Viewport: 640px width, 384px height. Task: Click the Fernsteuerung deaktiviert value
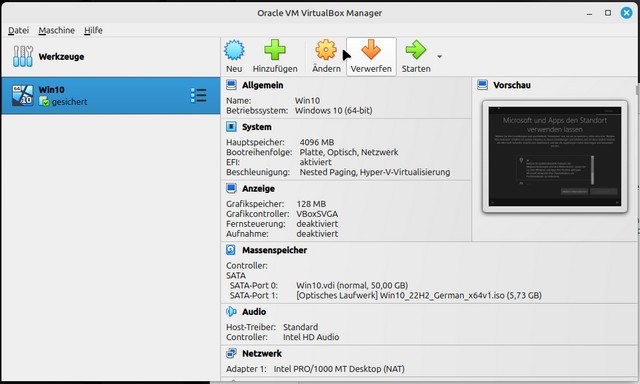coord(317,224)
